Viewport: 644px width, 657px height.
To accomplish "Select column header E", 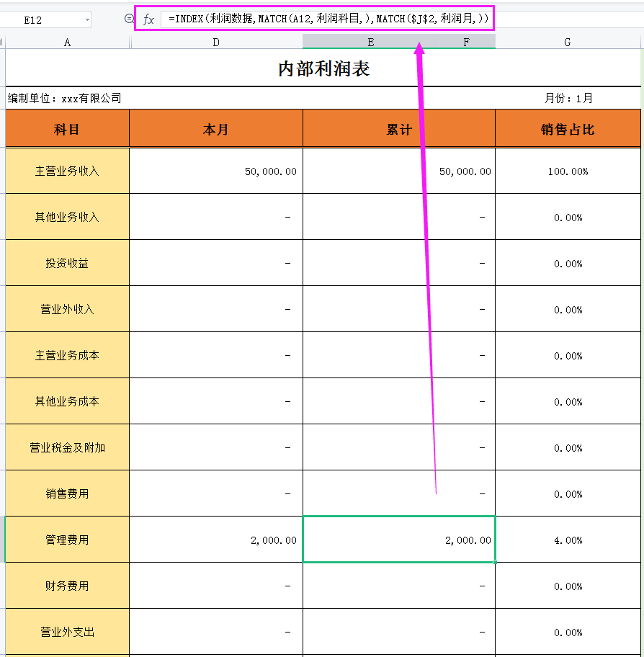I will (370, 43).
